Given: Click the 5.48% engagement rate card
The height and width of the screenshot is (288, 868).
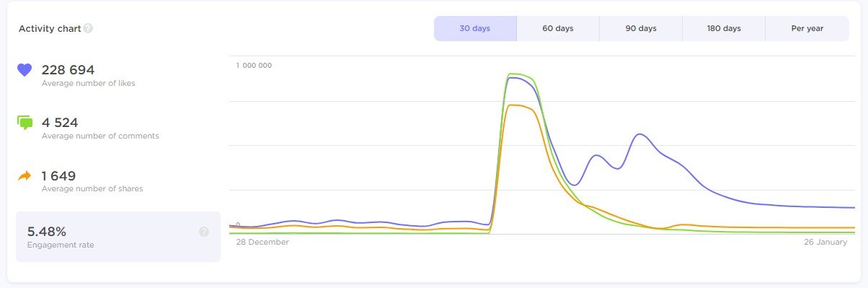Looking at the screenshot, I should point(118,237).
